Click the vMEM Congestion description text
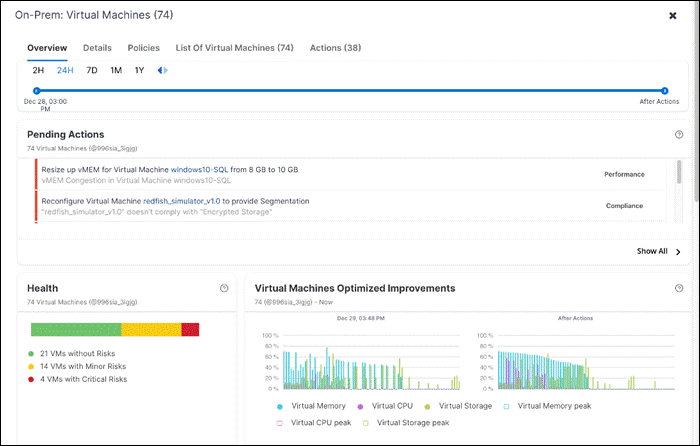Image resolution: width=700 pixels, height=446 pixels. [x=136, y=180]
